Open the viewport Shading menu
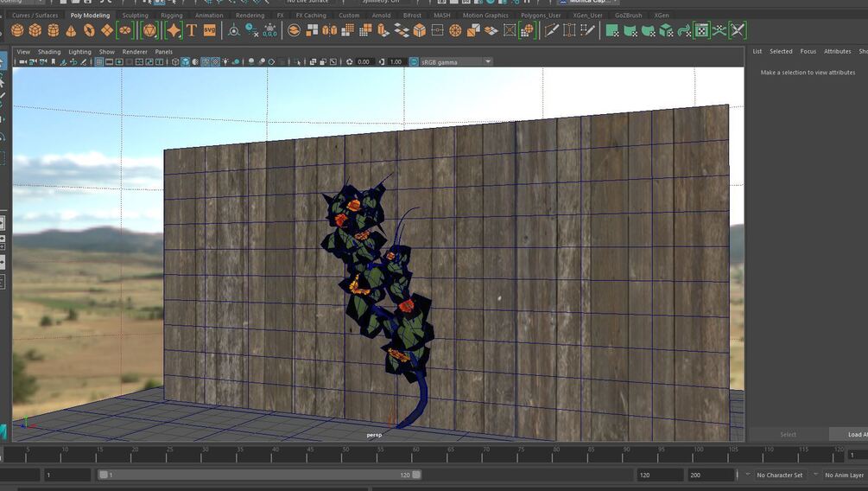This screenshot has height=491, width=868. 49,52
